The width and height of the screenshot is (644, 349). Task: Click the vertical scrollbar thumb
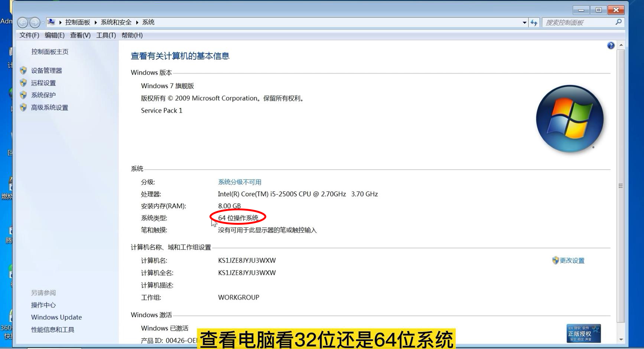point(621,185)
